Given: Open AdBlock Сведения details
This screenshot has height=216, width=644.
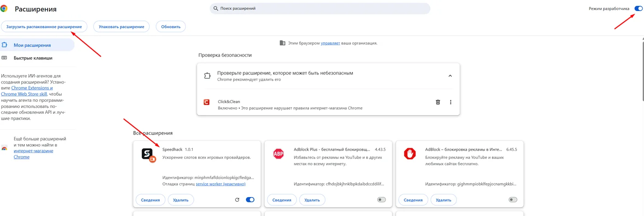Looking at the screenshot, I should 413,200.
